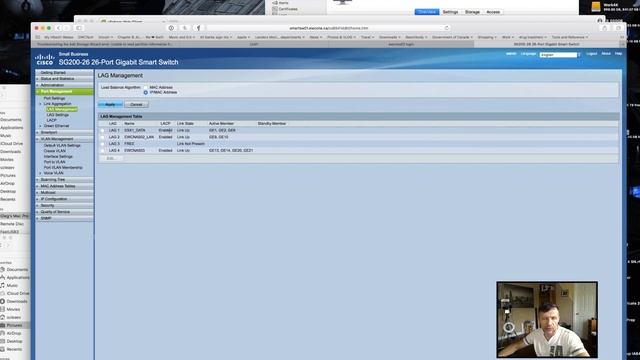
Task: Click the webcam video overlay
Action: pos(547,320)
